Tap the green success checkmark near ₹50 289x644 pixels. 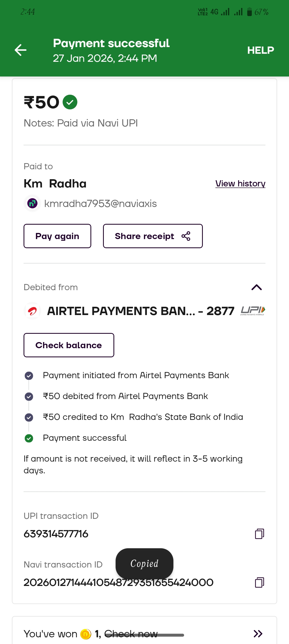(70, 102)
